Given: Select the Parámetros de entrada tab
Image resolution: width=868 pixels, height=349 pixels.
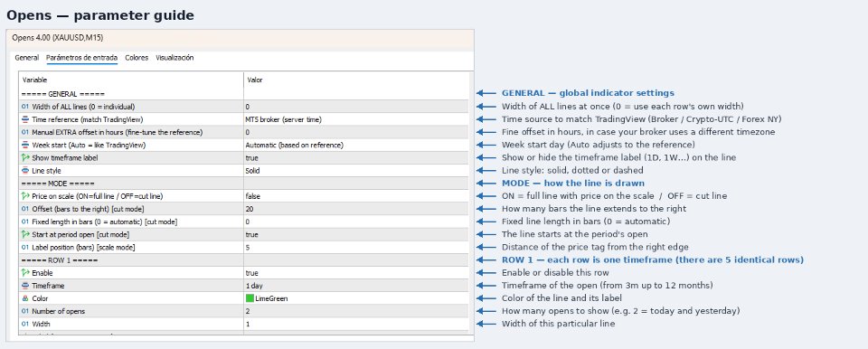Looking at the screenshot, I should point(82,58).
